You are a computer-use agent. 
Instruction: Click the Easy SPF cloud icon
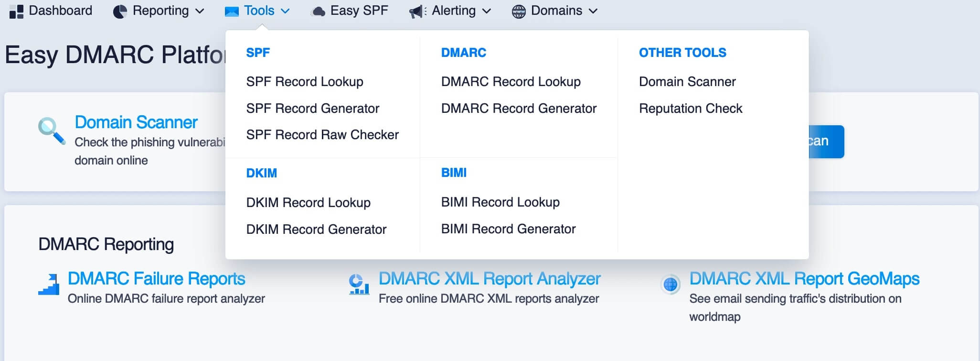tap(318, 11)
